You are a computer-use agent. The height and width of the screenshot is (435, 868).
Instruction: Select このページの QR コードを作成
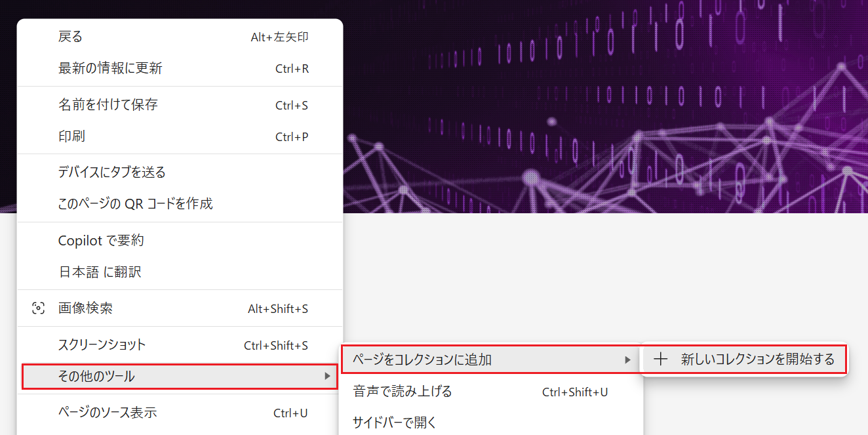pyautogui.click(x=136, y=203)
